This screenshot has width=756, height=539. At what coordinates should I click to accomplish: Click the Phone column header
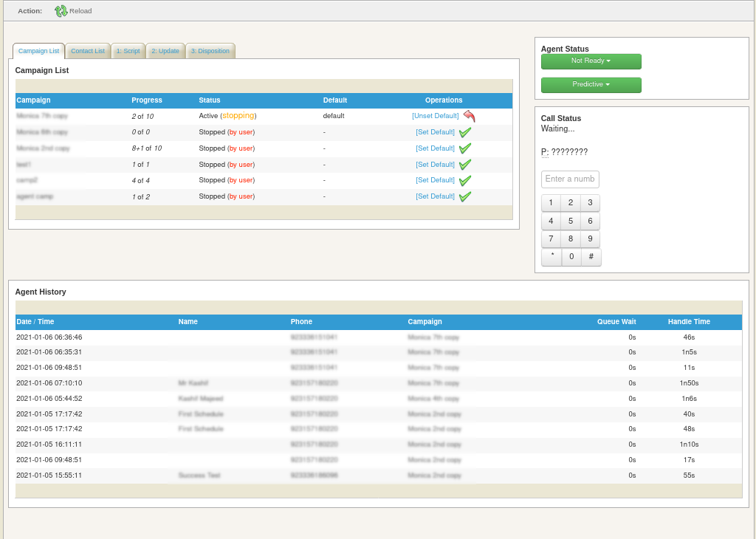301,322
